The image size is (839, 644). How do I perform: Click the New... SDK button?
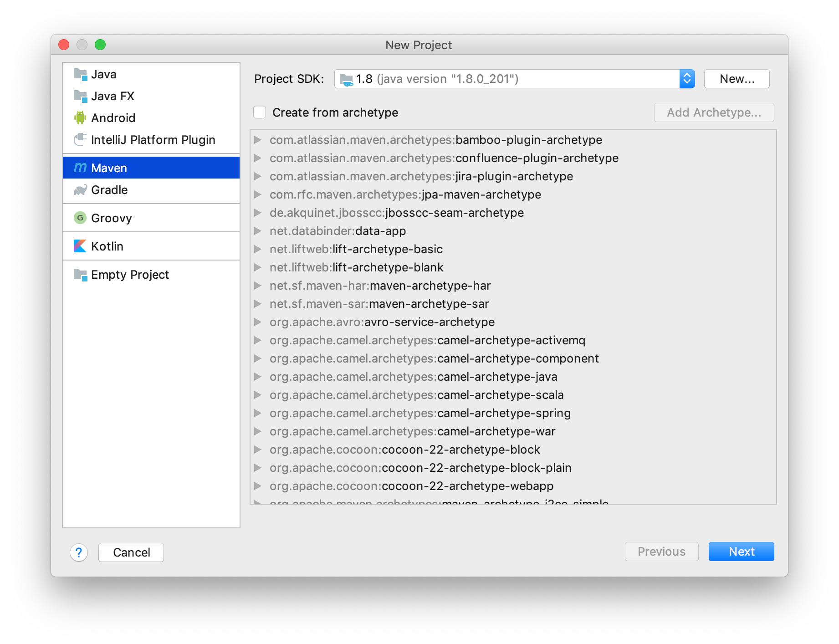pyautogui.click(x=737, y=79)
